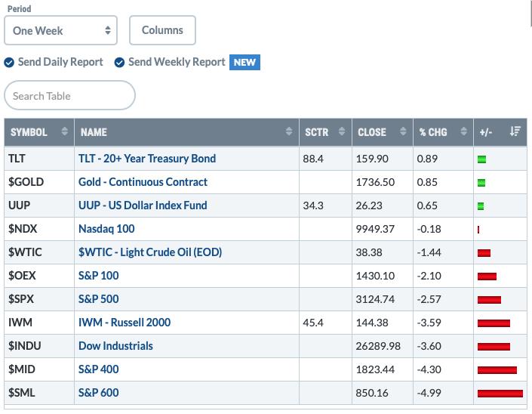Open the S&P 600 link
The width and height of the screenshot is (532, 414).
[x=98, y=393]
